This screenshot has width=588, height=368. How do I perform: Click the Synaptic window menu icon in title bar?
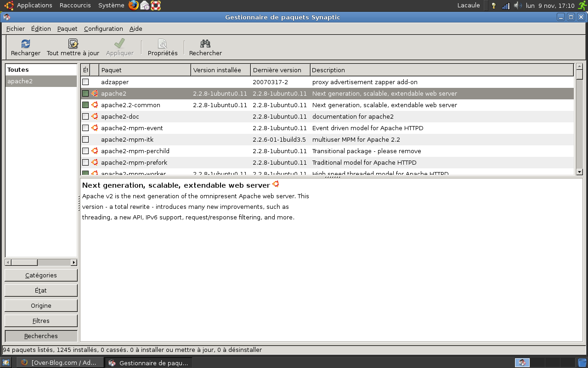pos(6,17)
